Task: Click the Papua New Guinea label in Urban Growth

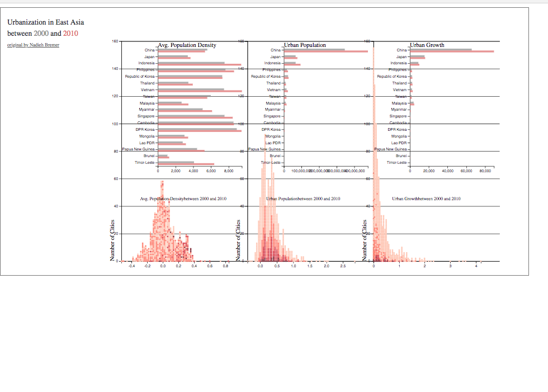Action: tap(390, 149)
